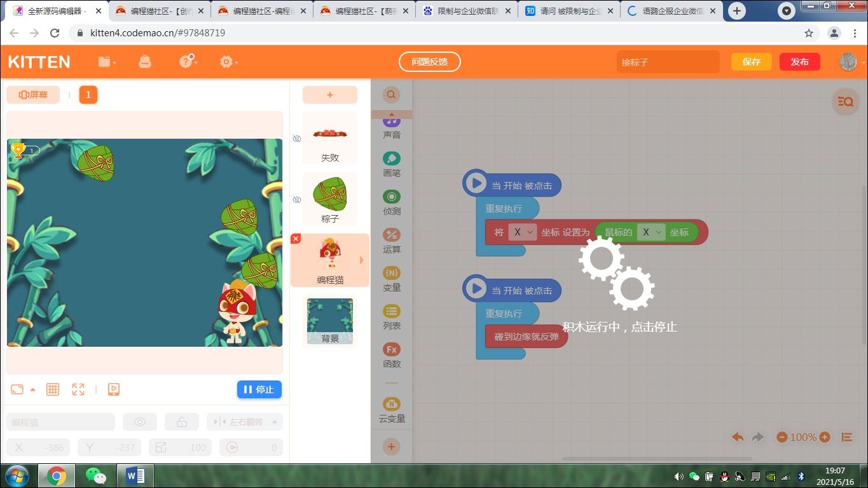The image size is (868, 488).
Task: Remove 编程猫 sprite with the red X
Action: (296, 239)
